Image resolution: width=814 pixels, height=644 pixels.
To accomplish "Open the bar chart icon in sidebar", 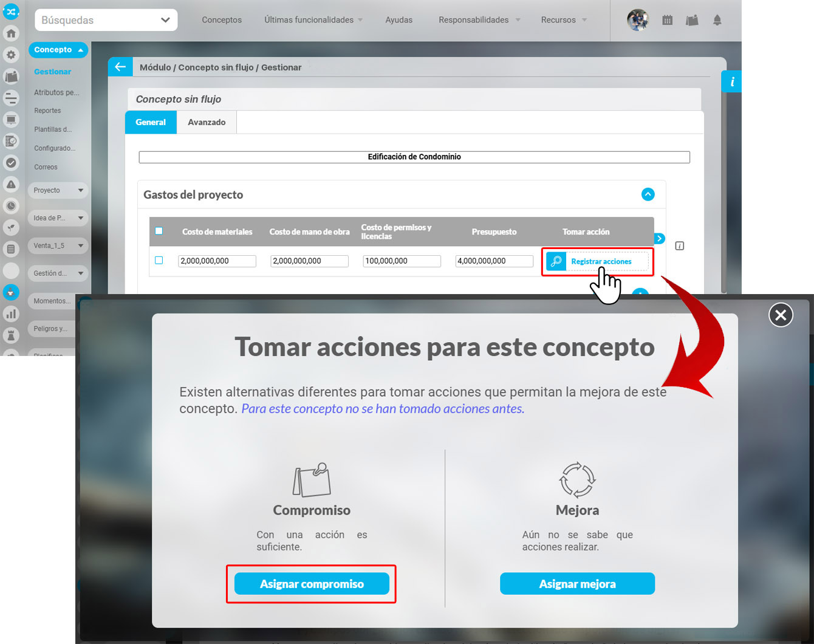I will [11, 314].
